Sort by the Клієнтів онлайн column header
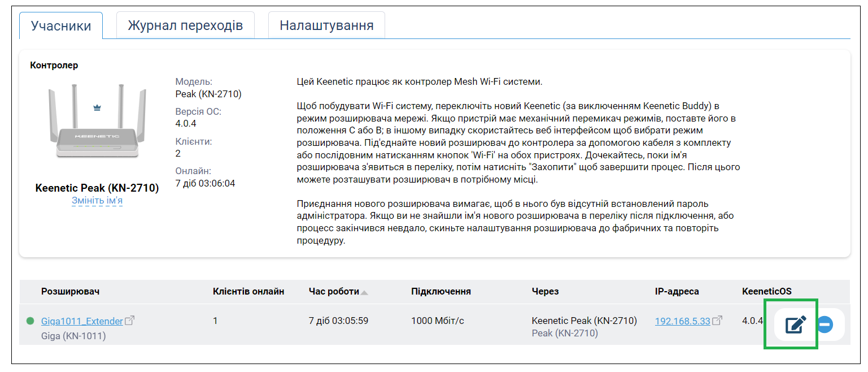Screen dimensions: 868x372 coord(248,292)
